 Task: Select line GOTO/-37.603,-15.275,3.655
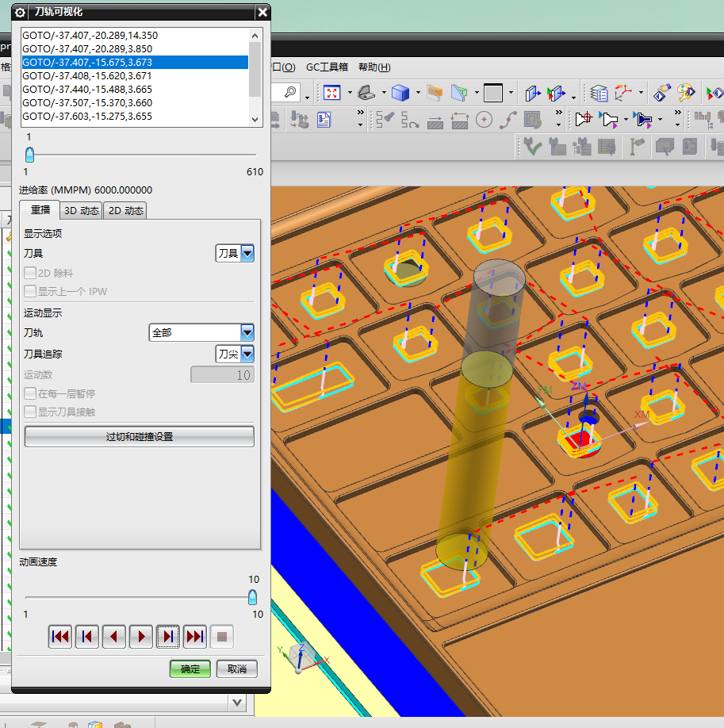click(135, 116)
